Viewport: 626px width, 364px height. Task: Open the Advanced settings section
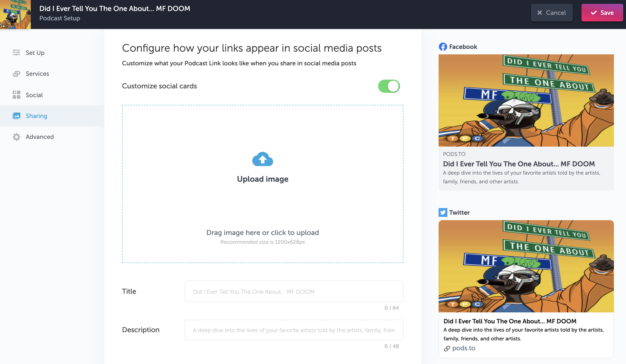40,136
